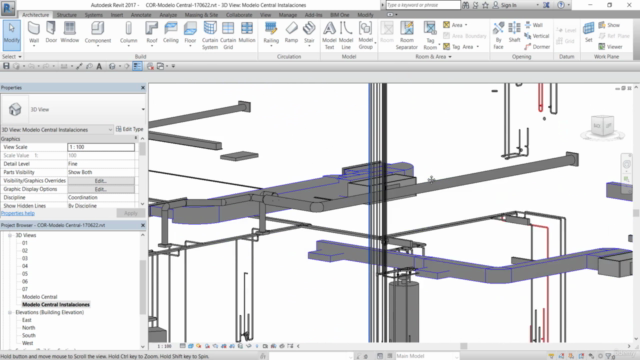This screenshot has width=640, height=360.
Task: Click the ViewCube in 3D view
Action: click(603, 126)
